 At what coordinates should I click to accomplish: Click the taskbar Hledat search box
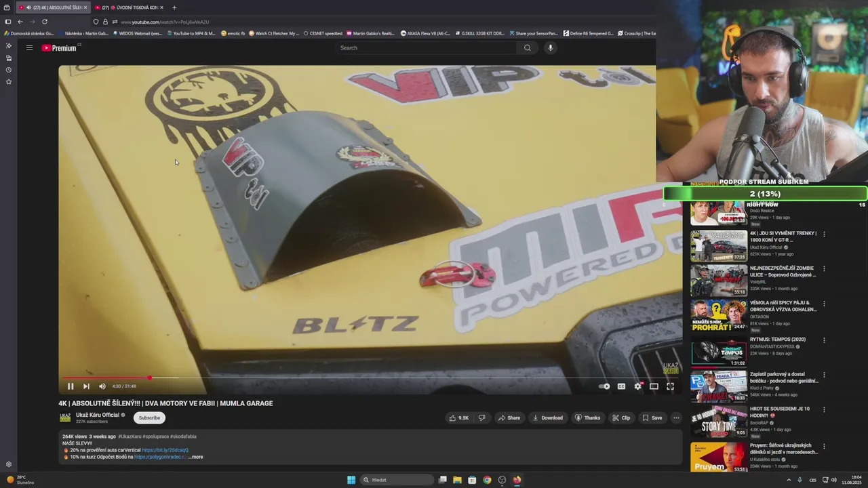397,480
